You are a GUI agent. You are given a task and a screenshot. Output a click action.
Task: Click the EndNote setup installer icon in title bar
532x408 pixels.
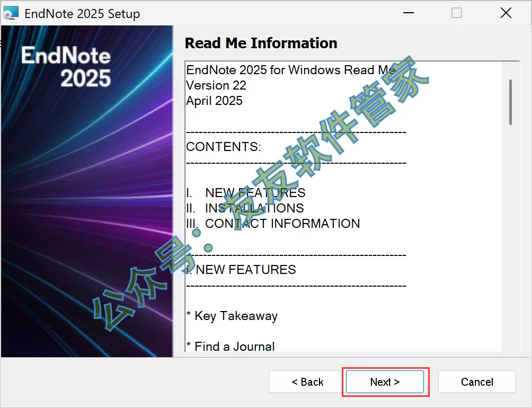(11, 13)
